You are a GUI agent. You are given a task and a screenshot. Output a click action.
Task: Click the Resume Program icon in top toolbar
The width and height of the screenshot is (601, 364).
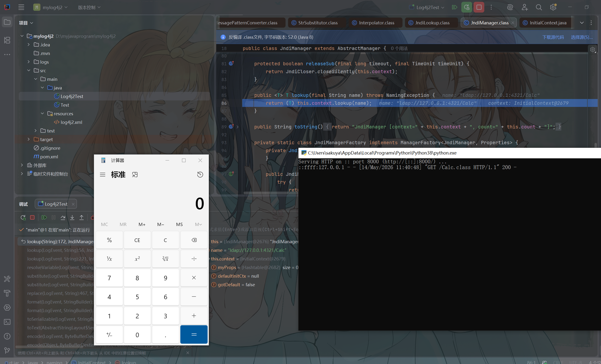454,7
